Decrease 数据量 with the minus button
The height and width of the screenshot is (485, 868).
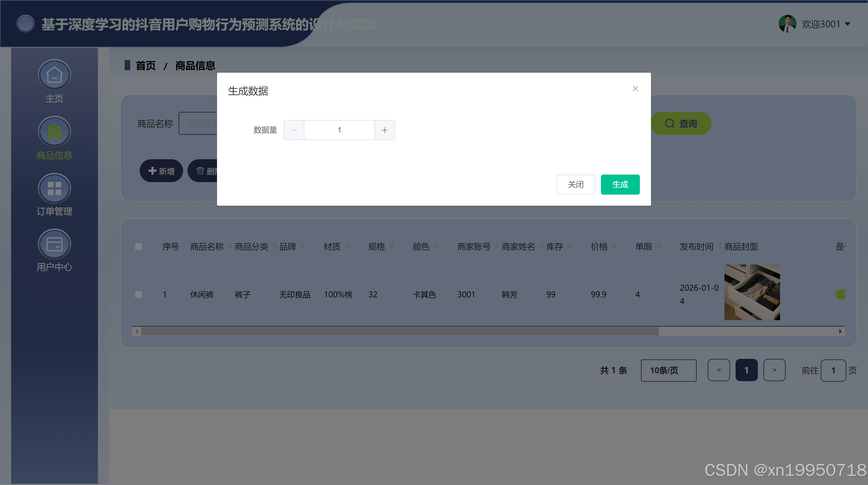tap(294, 130)
